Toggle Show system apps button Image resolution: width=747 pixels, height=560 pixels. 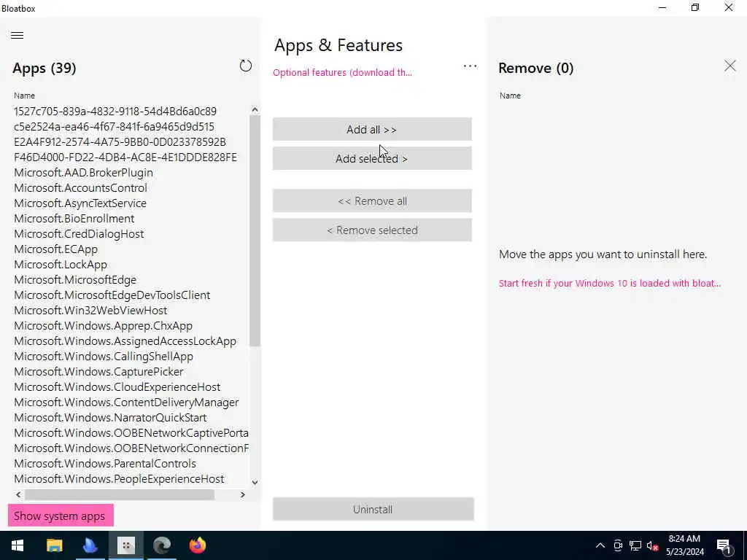click(61, 516)
